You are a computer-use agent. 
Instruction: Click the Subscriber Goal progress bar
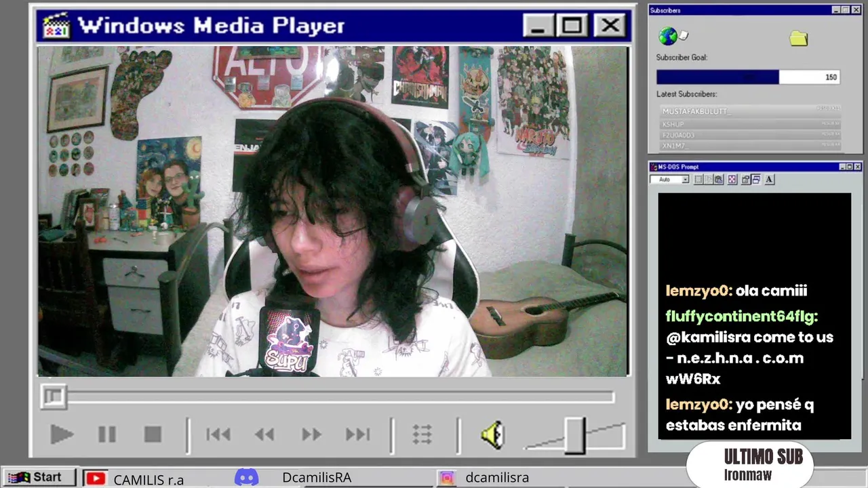[x=748, y=77]
